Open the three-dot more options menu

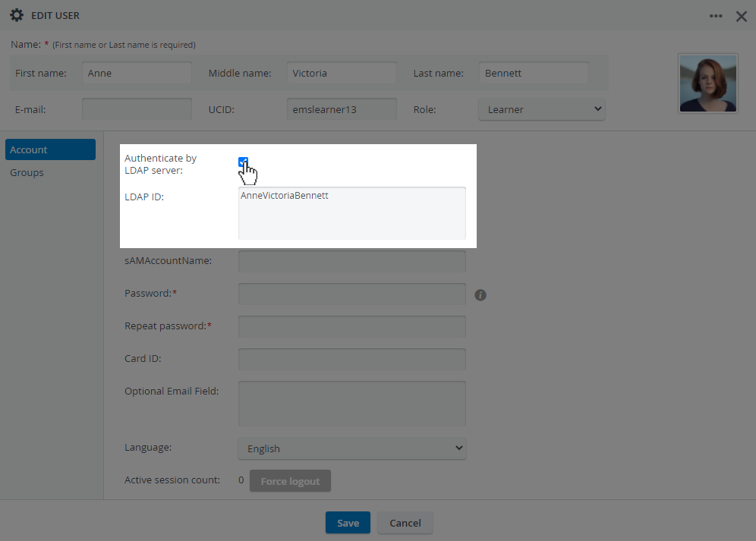tap(716, 16)
